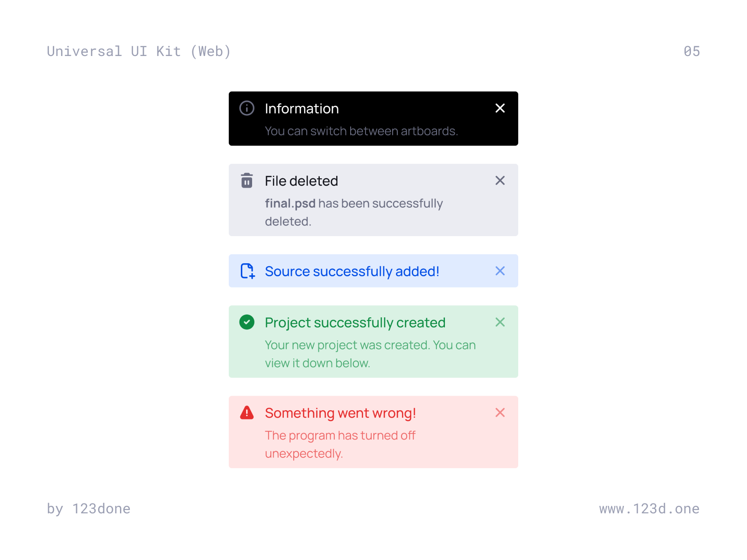747x560 pixels.
Task: Close the Project successfully created alert
Action: point(500,322)
